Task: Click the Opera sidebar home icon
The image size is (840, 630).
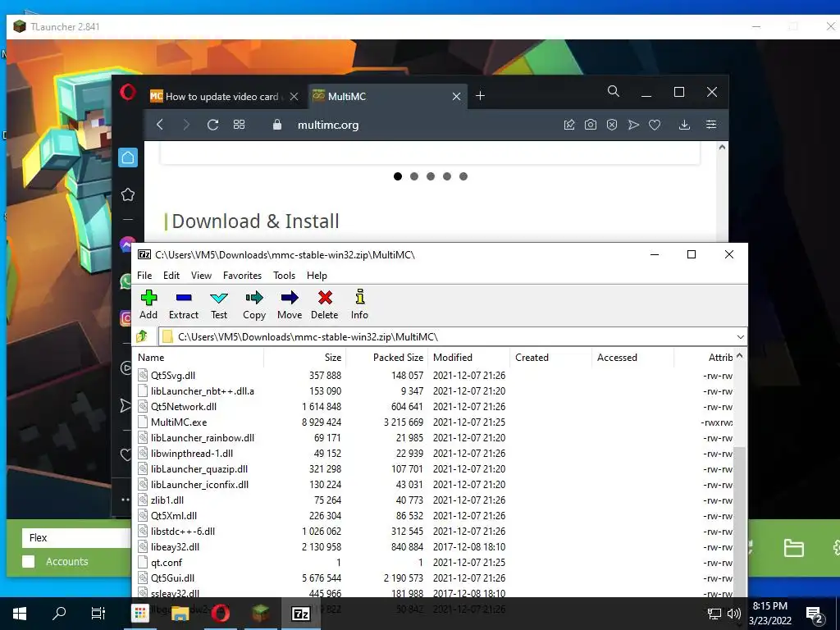Action: [x=128, y=157]
